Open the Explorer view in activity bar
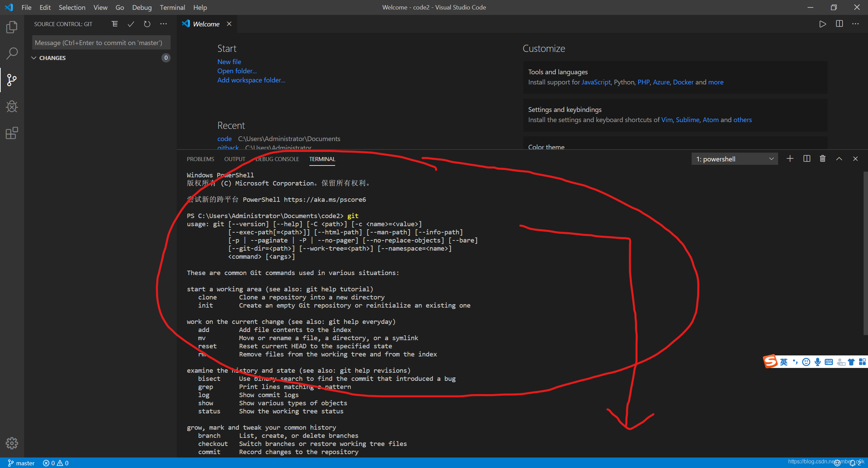The height and width of the screenshot is (468, 868). point(12,27)
